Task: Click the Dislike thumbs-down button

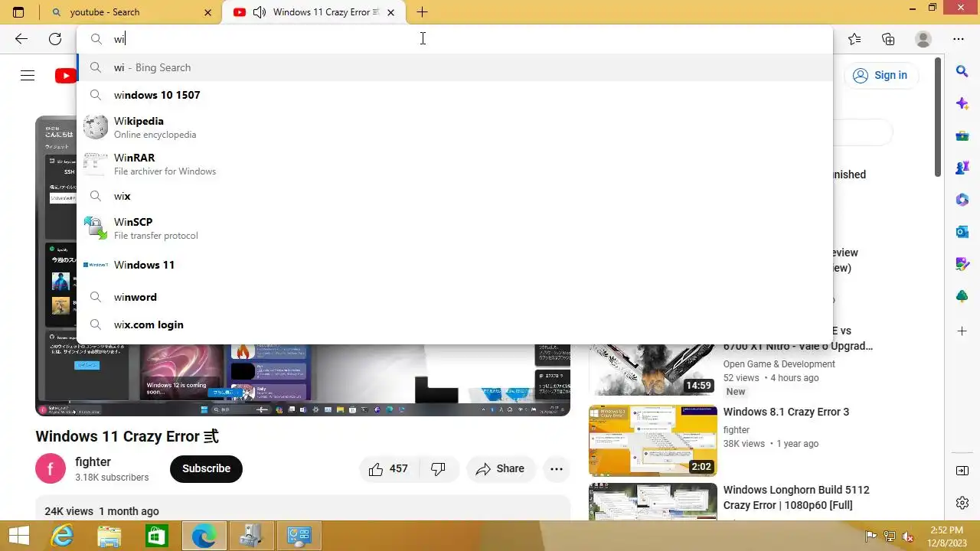Action: [x=439, y=468]
